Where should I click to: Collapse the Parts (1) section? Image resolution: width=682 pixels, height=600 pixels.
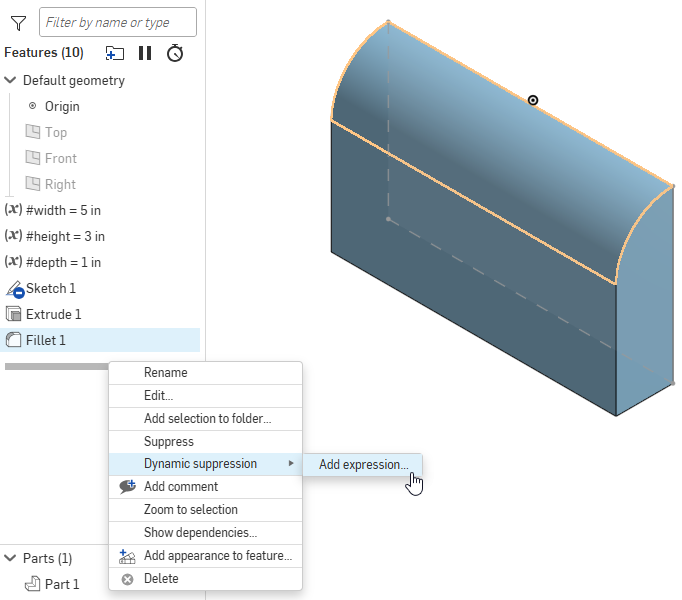(11, 558)
